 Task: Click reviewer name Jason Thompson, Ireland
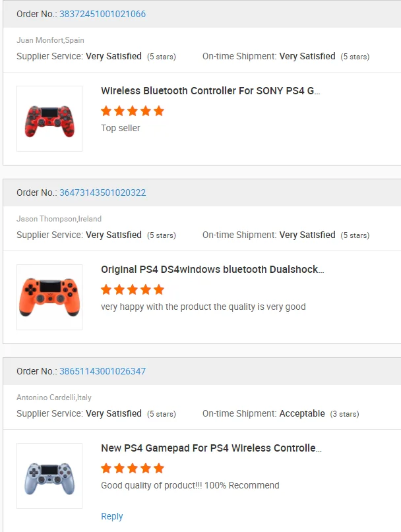(59, 219)
